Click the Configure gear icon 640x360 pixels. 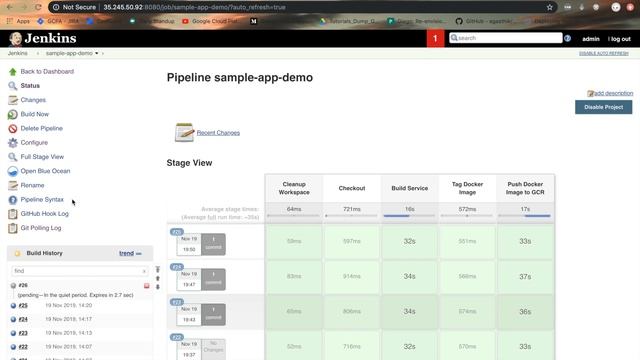(x=13, y=143)
